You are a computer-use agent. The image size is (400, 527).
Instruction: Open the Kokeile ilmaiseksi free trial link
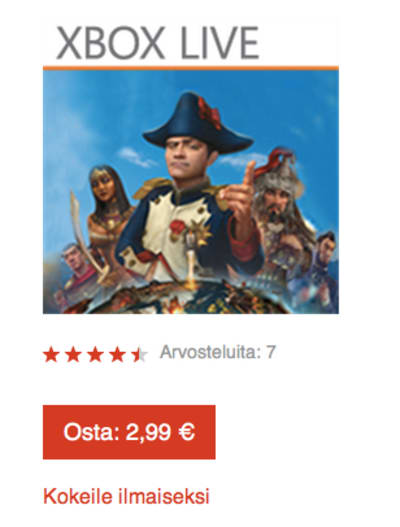pyautogui.click(x=126, y=496)
